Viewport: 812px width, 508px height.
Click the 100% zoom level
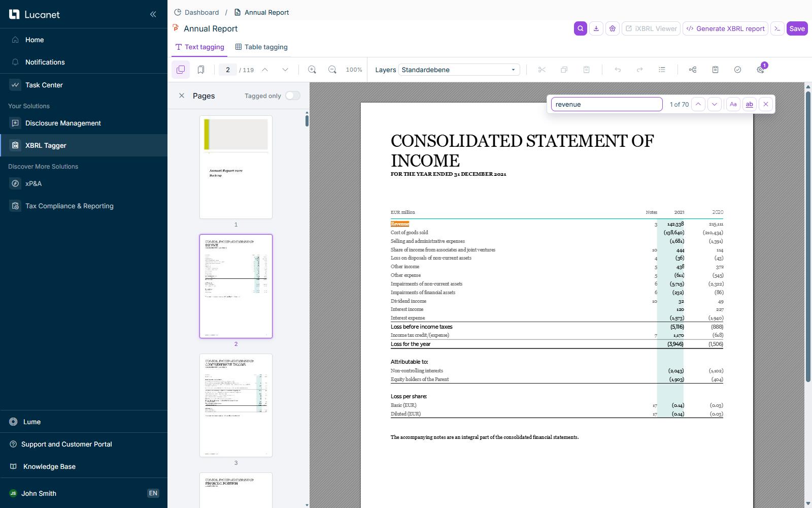pos(354,70)
